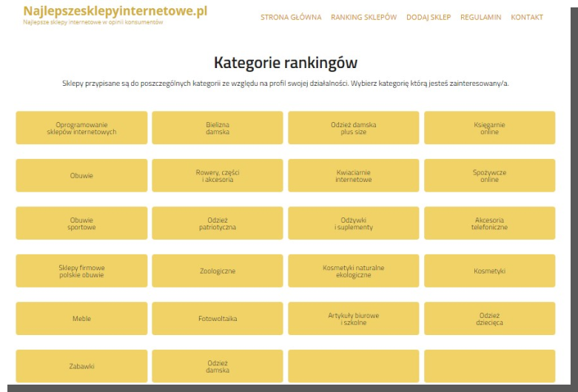Select Kosmetyki naturalne ekologiczne category
Image resolution: width=578 pixels, height=392 pixels.
click(354, 271)
